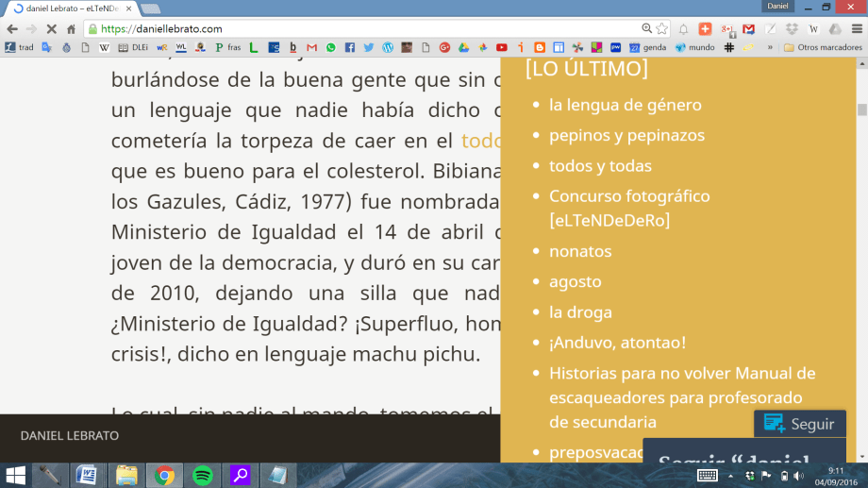Viewport: 868px width, 488px height.
Task: Open the purple search app in taskbar
Action: 241,476
